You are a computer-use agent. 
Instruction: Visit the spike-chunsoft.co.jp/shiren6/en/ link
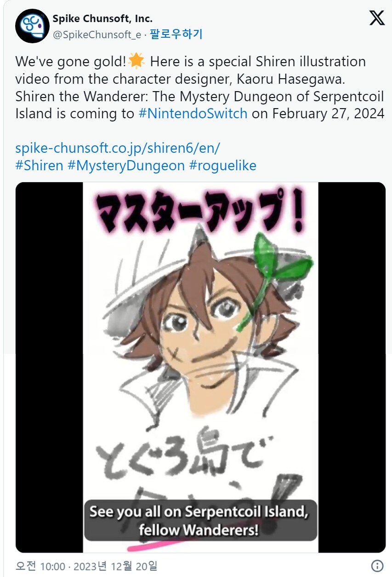pyautogui.click(x=118, y=148)
